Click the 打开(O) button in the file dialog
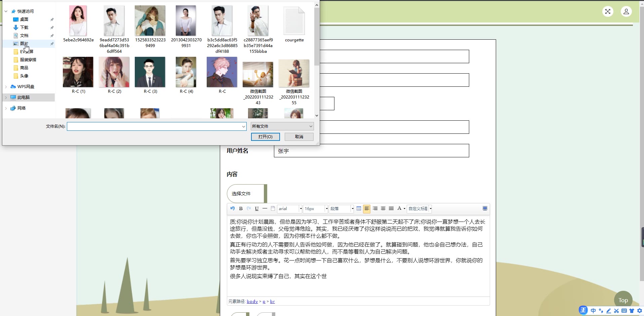644x316 pixels. click(266, 137)
